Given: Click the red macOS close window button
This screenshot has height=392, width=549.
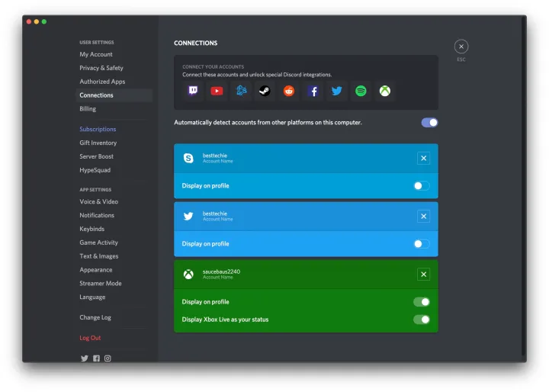Looking at the screenshot, I should 29,21.
